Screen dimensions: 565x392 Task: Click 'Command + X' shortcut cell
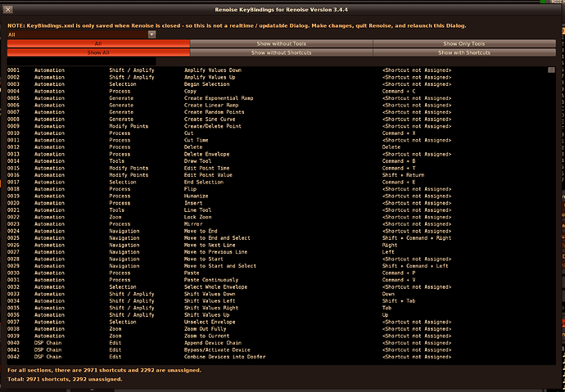tap(399, 133)
